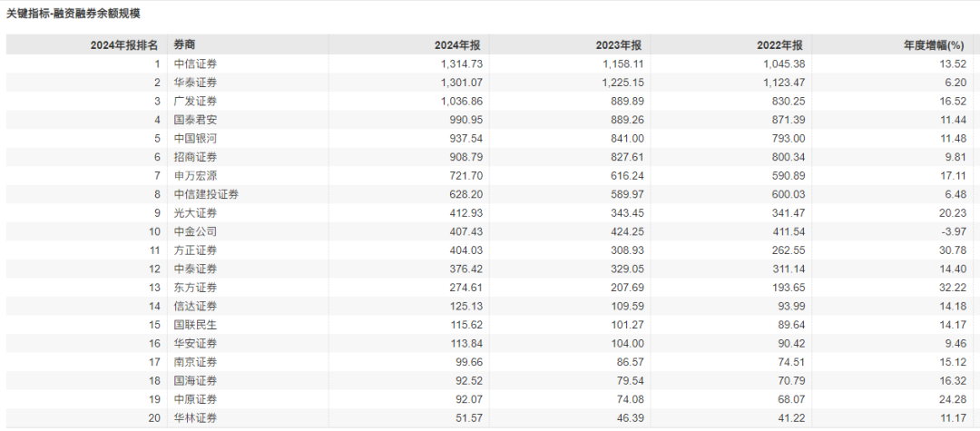Click the 年度增幅(%) column header
Viewport: 980px width, 431px height.
click(x=937, y=44)
